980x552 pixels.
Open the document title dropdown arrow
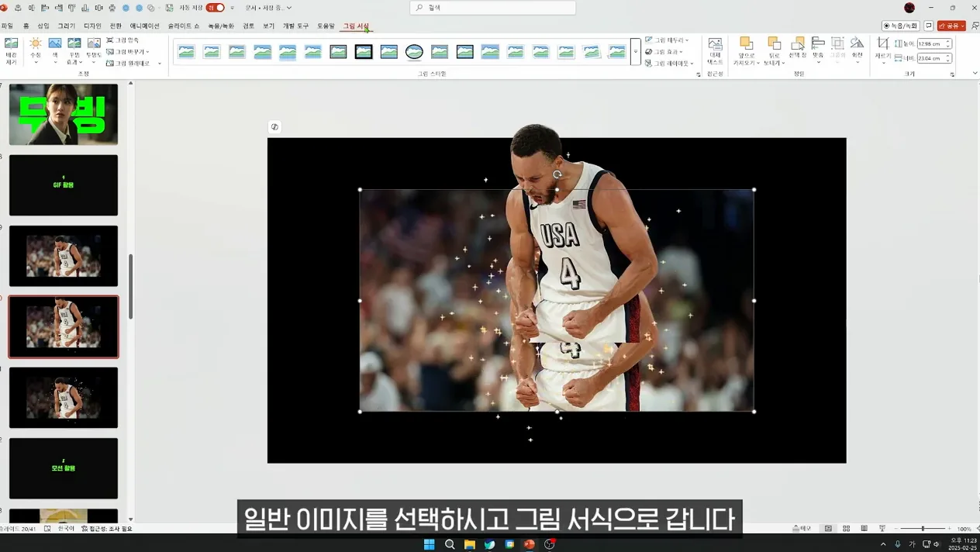point(289,8)
